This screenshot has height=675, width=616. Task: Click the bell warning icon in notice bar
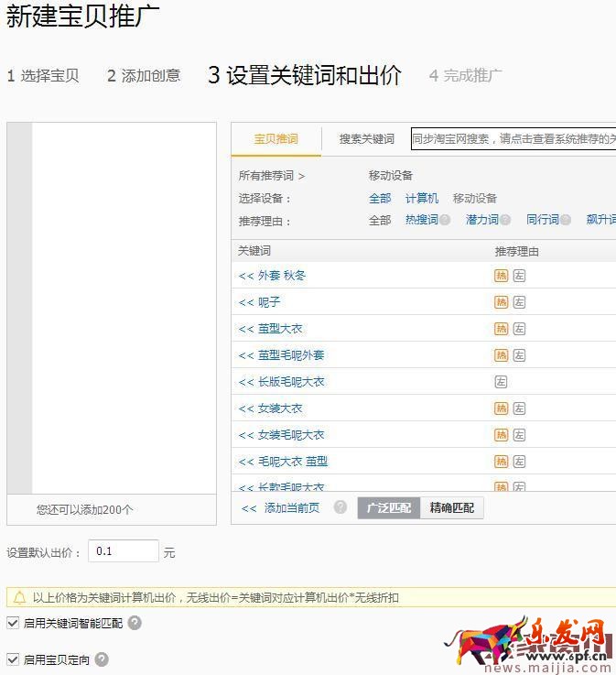20,597
